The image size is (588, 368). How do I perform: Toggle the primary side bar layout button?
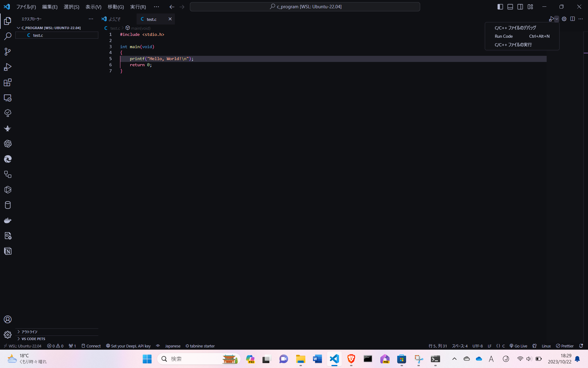(x=500, y=7)
